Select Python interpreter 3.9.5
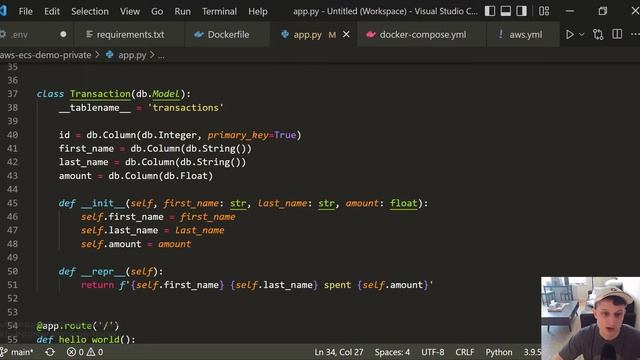The height and width of the screenshot is (360, 640). 532,352
